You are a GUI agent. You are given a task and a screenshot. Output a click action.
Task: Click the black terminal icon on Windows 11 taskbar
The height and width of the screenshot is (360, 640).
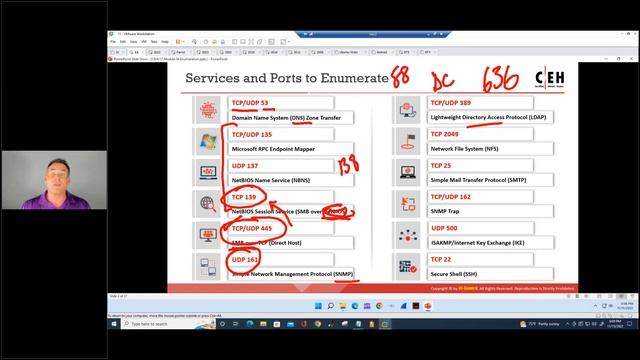(x=416, y=306)
